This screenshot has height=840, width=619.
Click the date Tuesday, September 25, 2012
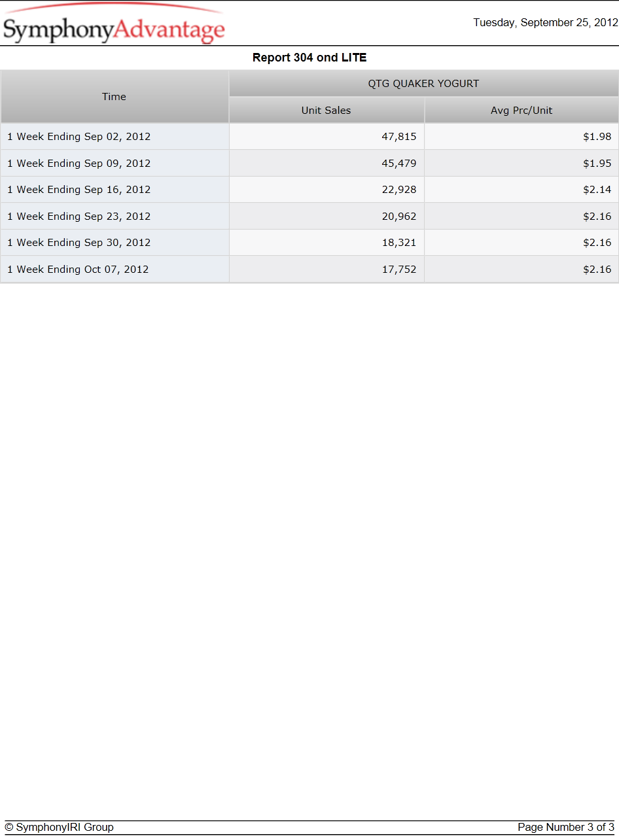(x=546, y=23)
